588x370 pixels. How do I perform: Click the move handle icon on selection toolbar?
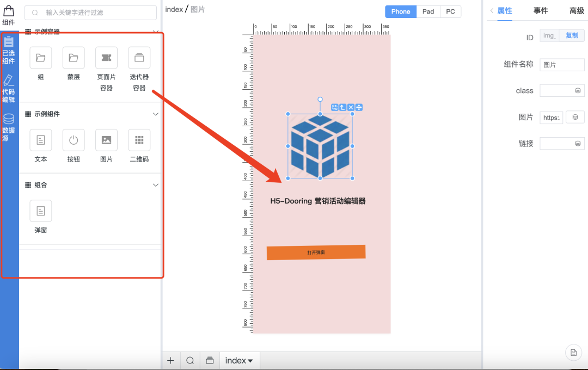click(359, 108)
